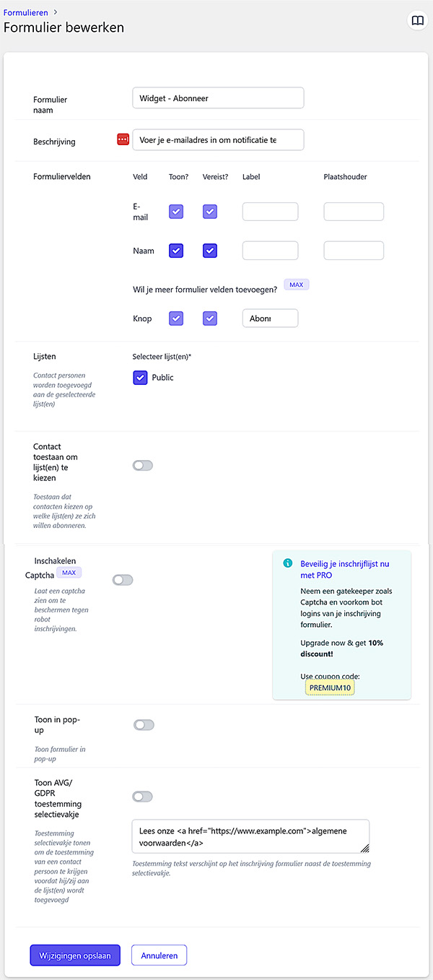Toggle the E-mail field Toon checkbox

[x=176, y=212]
